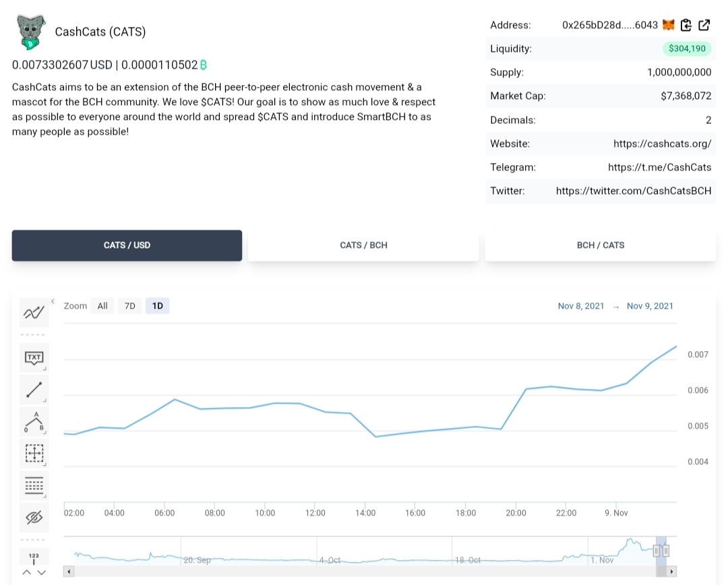Click the navigator scrollbar right arrow

671,572
